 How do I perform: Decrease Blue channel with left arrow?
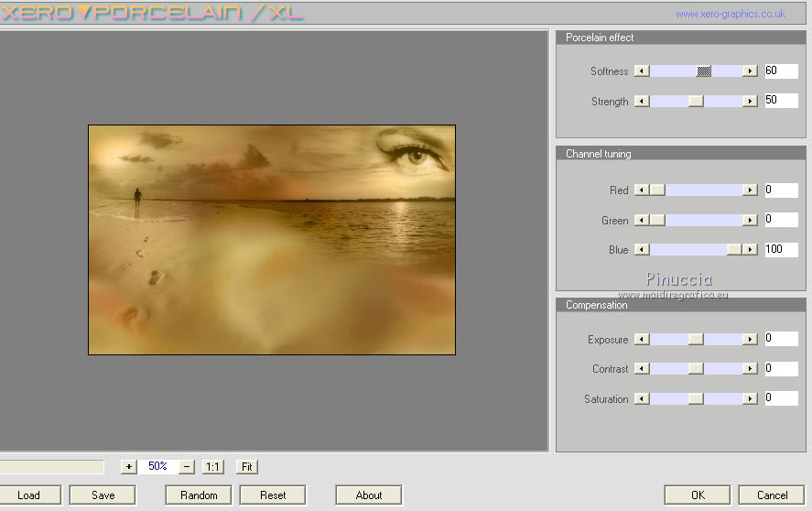pos(642,250)
